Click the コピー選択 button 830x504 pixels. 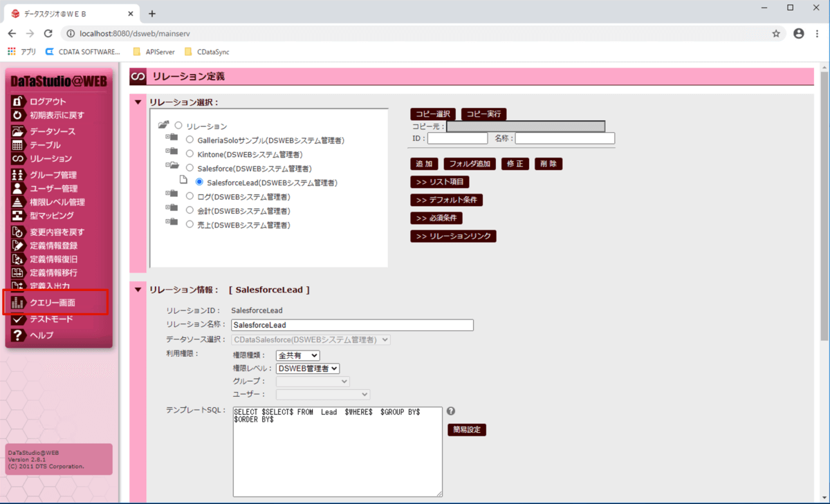click(x=434, y=114)
